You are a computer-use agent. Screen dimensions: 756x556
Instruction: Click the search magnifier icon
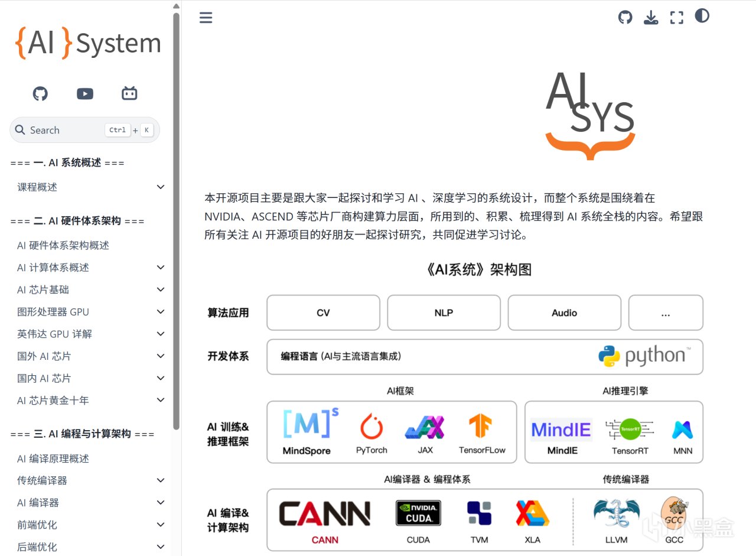coord(20,130)
